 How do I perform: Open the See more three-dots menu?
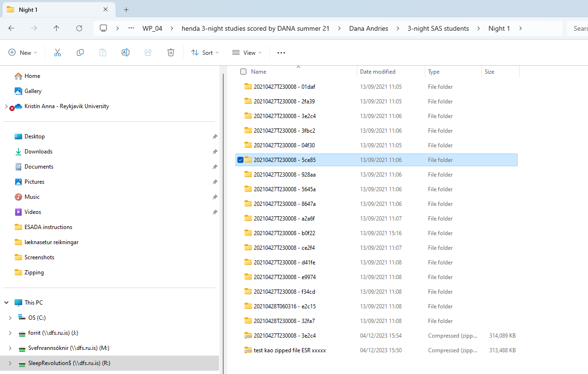[x=281, y=53]
